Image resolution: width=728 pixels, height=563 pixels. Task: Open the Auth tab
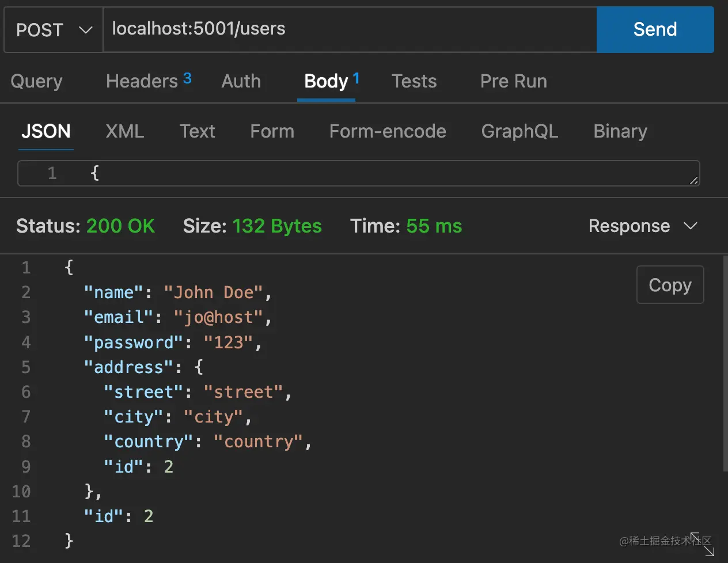point(241,81)
